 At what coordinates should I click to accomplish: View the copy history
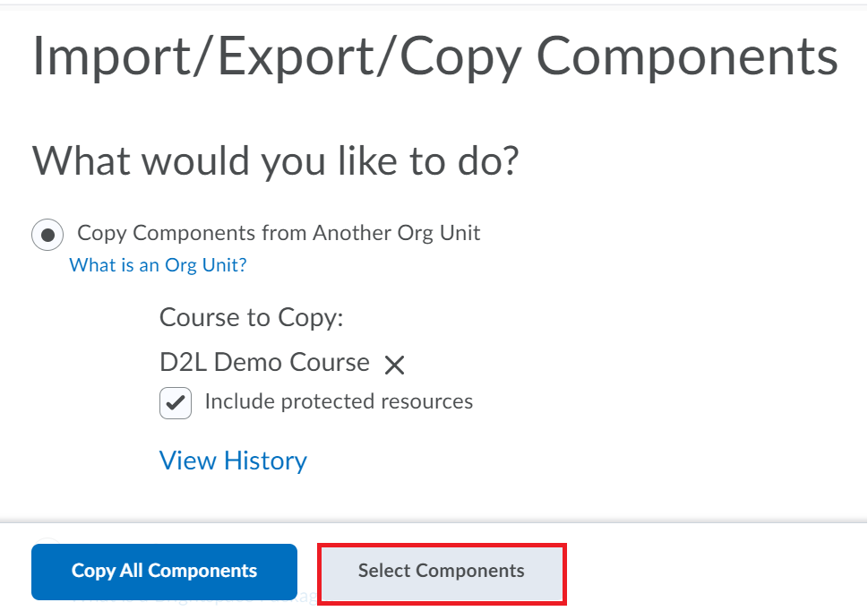(233, 460)
